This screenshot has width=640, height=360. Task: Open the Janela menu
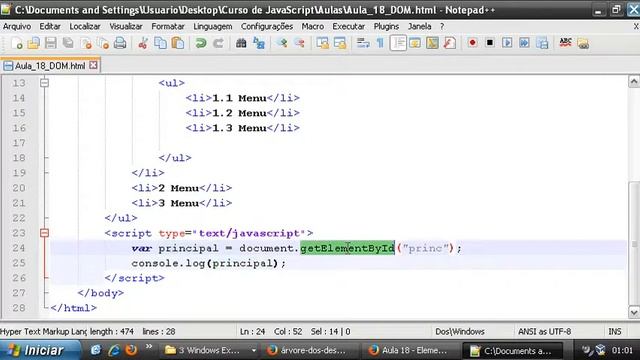(420, 27)
